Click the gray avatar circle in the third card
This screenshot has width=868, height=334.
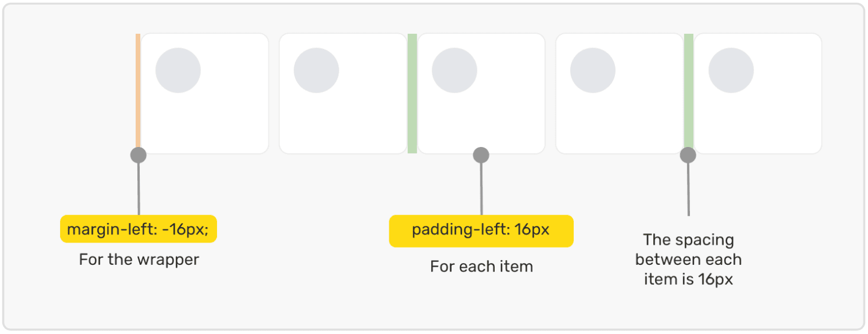point(455,71)
